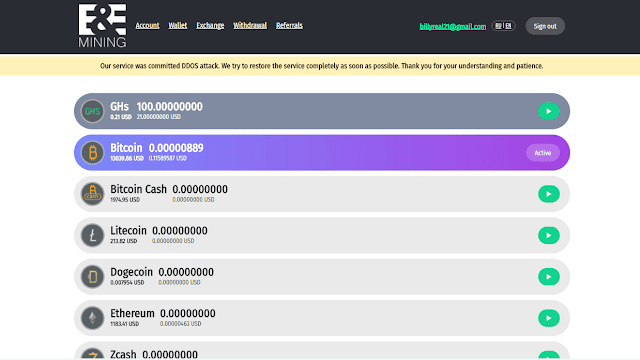The height and width of the screenshot is (360, 640).
Task: Click the Zcash label
Action: point(123,354)
